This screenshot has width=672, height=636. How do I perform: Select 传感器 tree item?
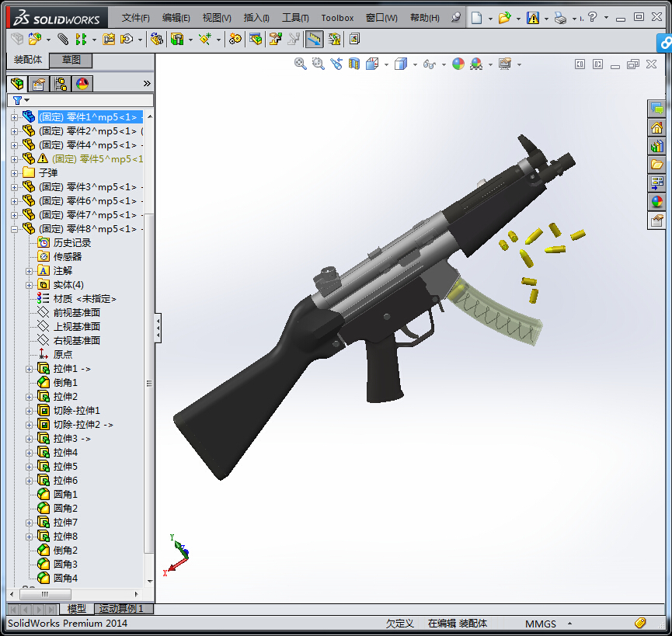pyautogui.click(x=68, y=257)
